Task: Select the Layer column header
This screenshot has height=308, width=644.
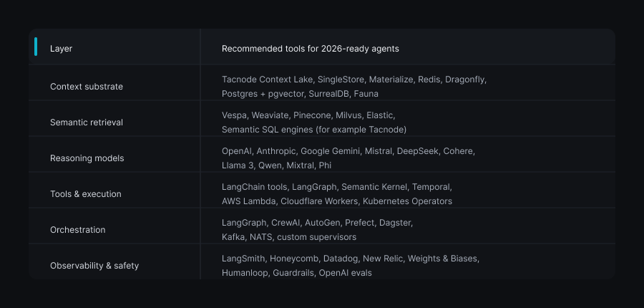Action: [x=62, y=49]
